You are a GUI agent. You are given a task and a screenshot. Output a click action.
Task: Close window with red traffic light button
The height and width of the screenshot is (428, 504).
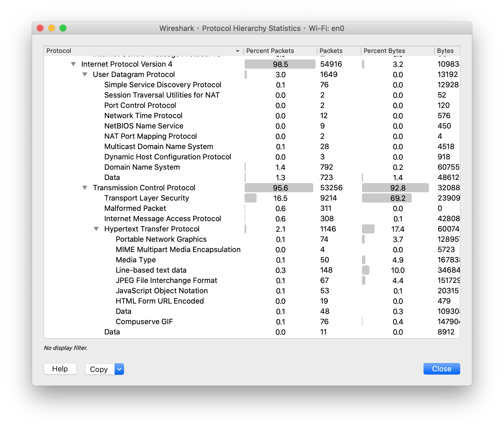[40, 28]
